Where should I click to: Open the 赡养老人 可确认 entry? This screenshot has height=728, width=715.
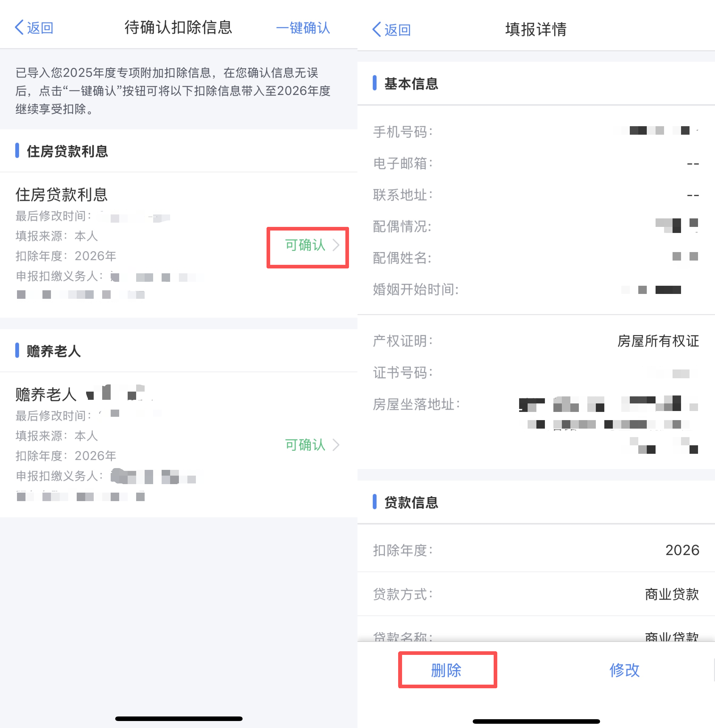[312, 445]
